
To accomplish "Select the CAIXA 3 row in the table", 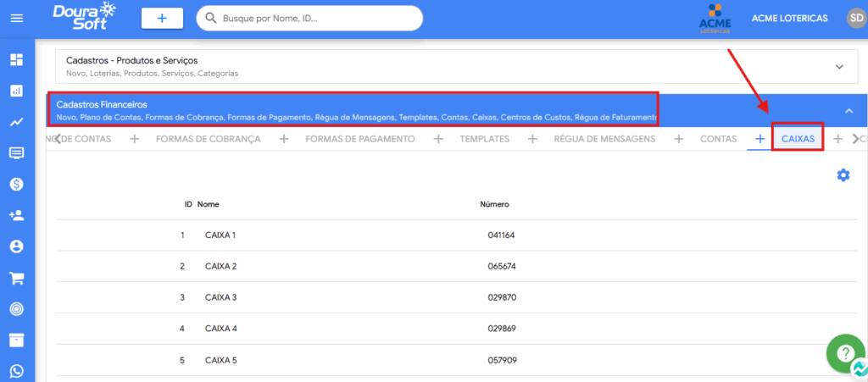I will [220, 297].
